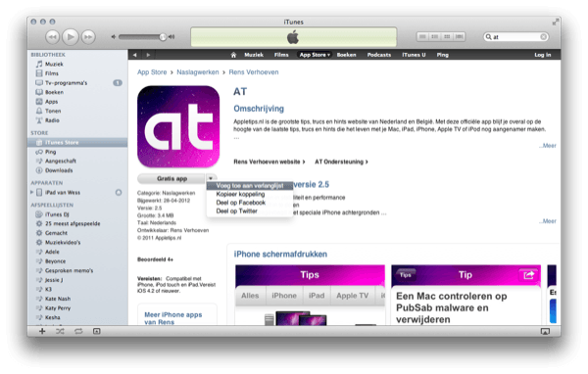Adjust the volume slider knob
Image resolution: width=588 pixels, height=374 pixels.
click(x=163, y=37)
